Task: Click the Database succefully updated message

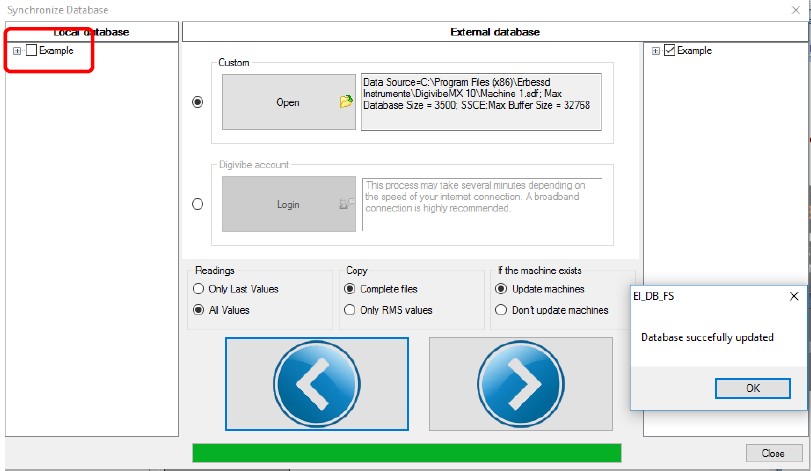Action: (707, 337)
